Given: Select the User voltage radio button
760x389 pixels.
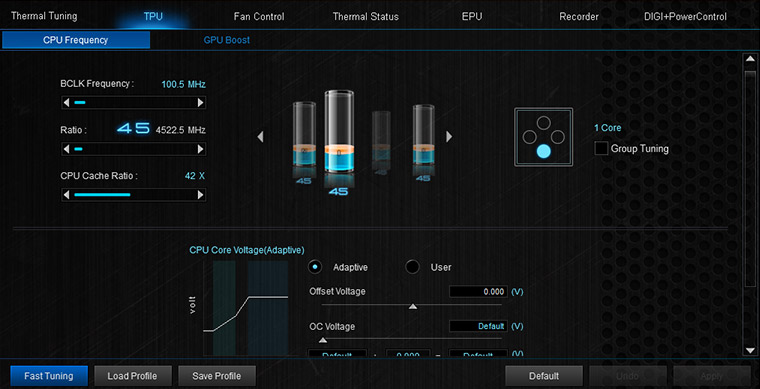Looking at the screenshot, I should 412,267.
